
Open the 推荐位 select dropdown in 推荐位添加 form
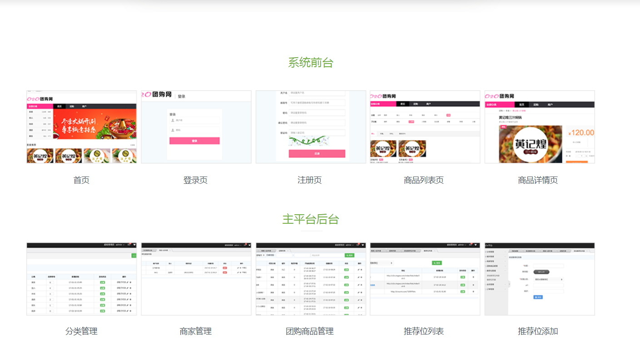(x=549, y=280)
